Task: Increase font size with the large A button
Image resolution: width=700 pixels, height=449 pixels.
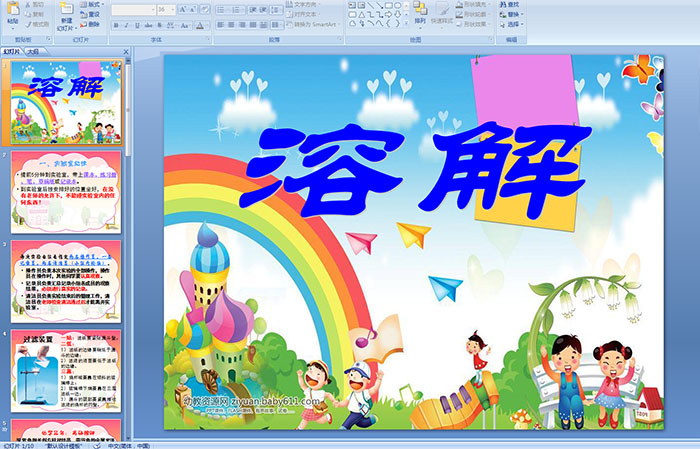Action: coord(183,9)
